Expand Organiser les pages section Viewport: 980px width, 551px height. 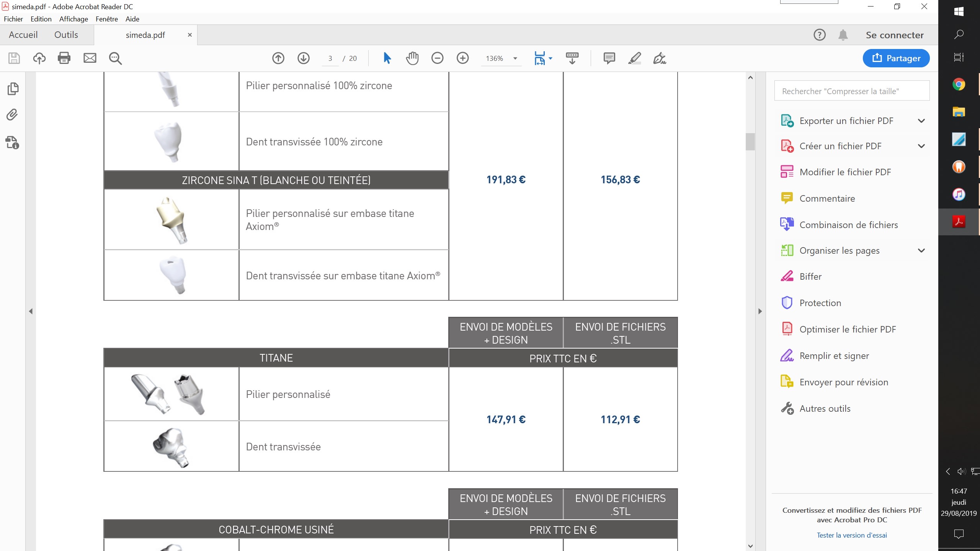click(x=921, y=251)
